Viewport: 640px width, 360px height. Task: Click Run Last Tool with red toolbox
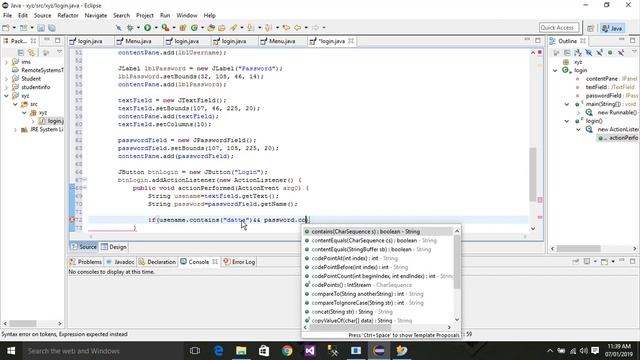click(165, 27)
